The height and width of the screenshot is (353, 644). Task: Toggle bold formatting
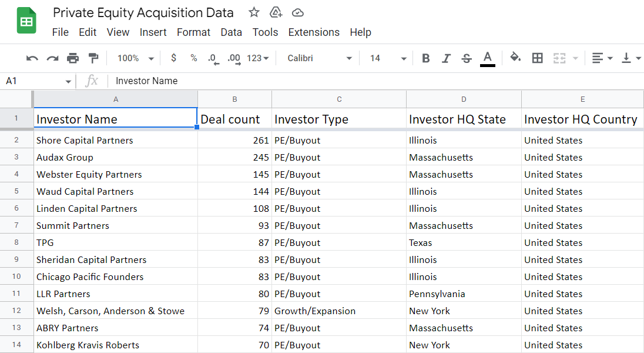(426, 58)
